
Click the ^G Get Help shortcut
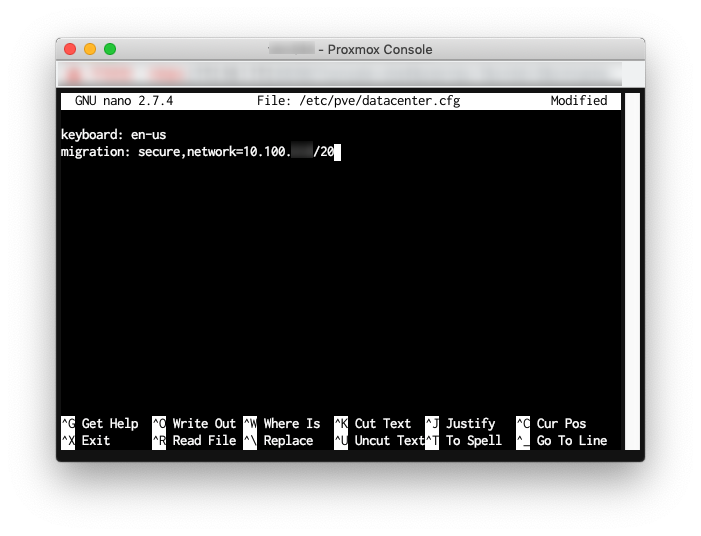coord(100,423)
